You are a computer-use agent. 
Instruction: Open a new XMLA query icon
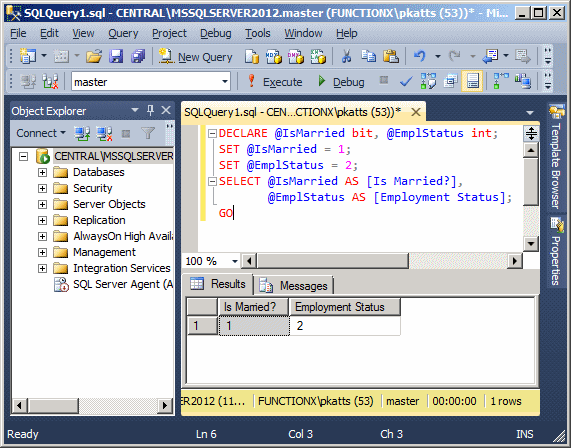pos(318,56)
